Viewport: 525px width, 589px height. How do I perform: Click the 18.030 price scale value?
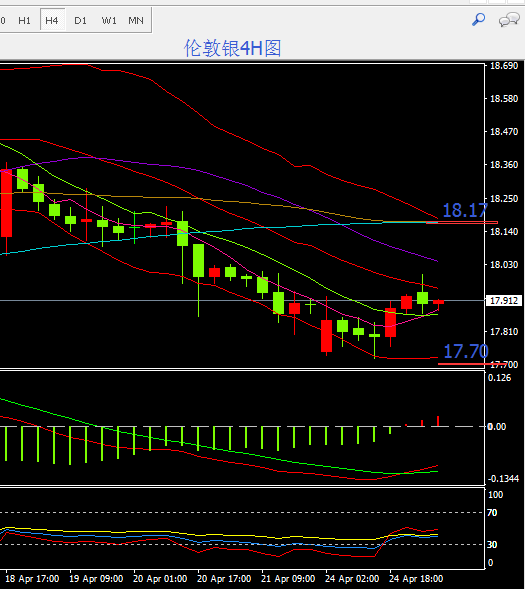tap(504, 264)
